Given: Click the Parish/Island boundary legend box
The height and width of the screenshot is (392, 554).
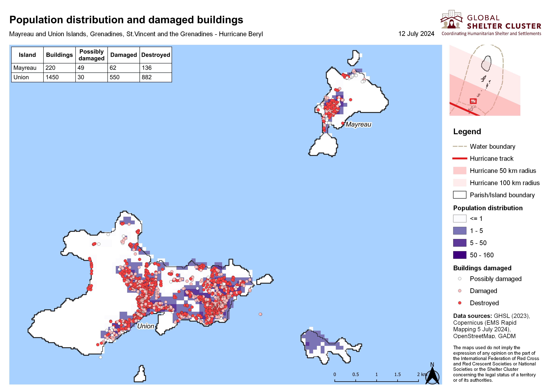Looking at the screenshot, I should pos(459,195).
